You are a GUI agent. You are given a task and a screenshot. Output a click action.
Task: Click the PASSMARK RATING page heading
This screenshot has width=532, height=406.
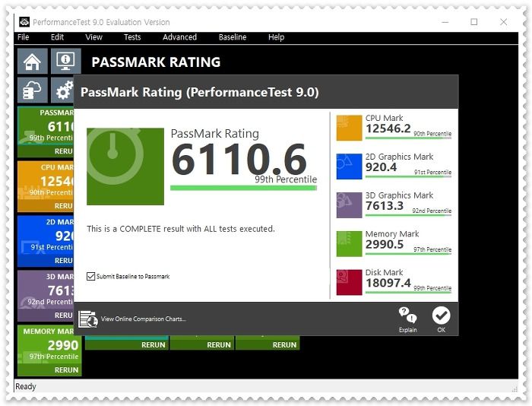156,62
